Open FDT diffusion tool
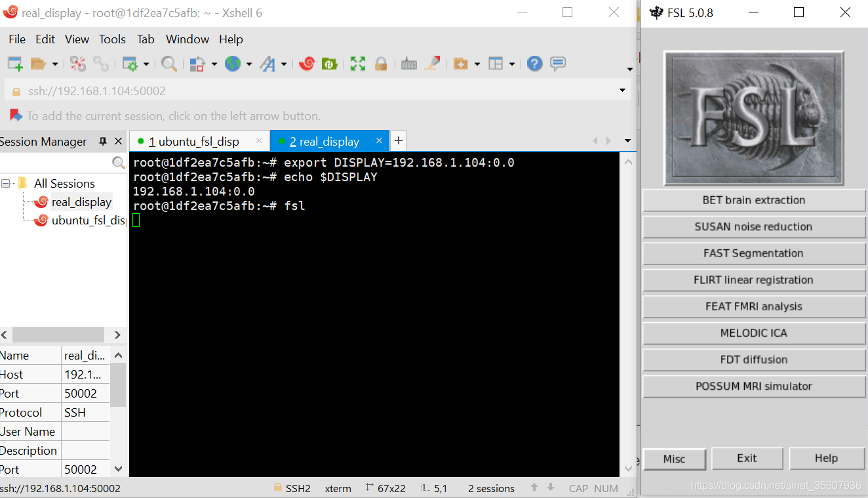Image resolution: width=868 pixels, height=498 pixels. pos(754,360)
